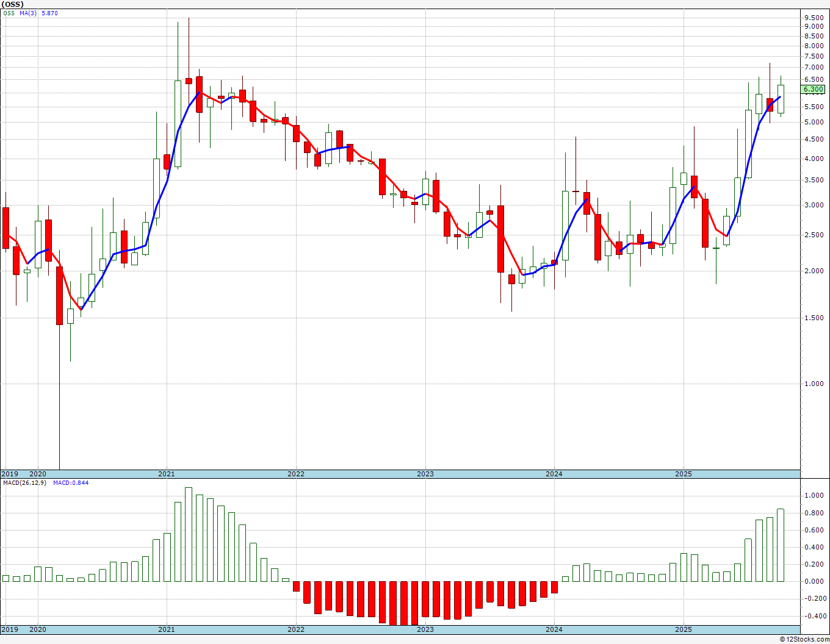Select the 2024 label on the MACD timeline
Viewport: 830px width, 644px height.
pos(554,629)
